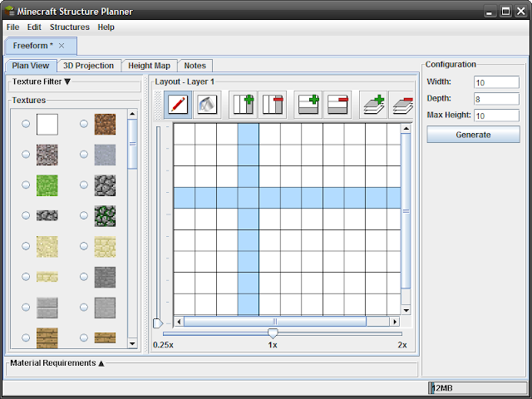Select the paint bucket fill tool

click(207, 105)
